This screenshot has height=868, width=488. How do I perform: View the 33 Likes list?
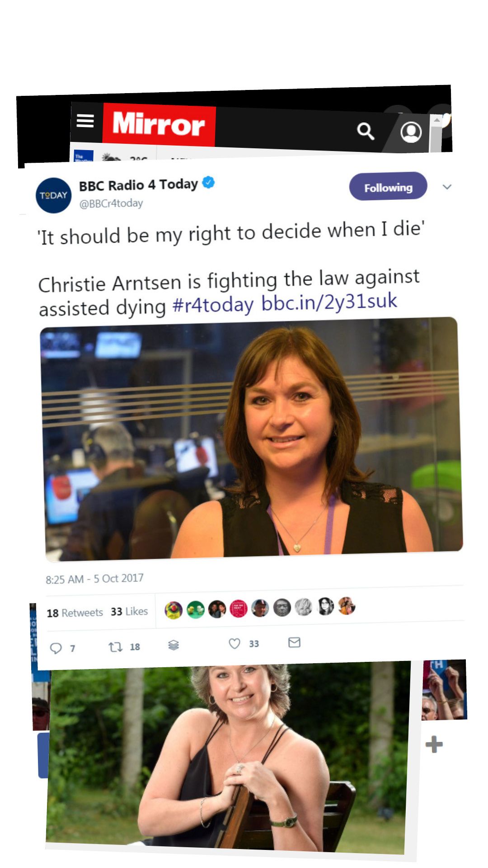coord(129,612)
